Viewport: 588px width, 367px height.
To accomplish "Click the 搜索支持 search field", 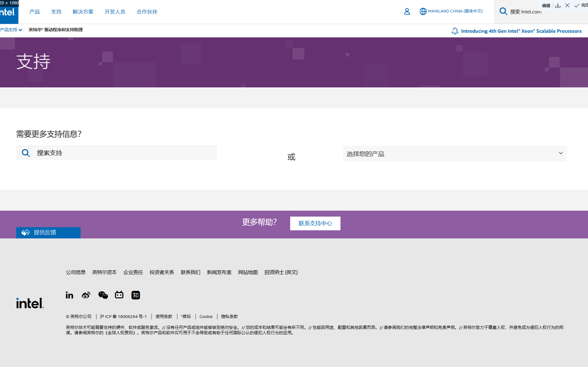I will pos(125,153).
